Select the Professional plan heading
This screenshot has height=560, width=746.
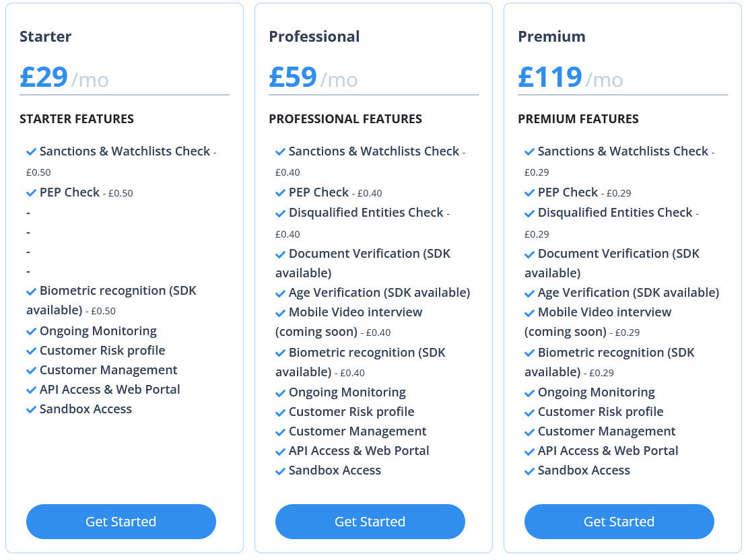coord(314,36)
